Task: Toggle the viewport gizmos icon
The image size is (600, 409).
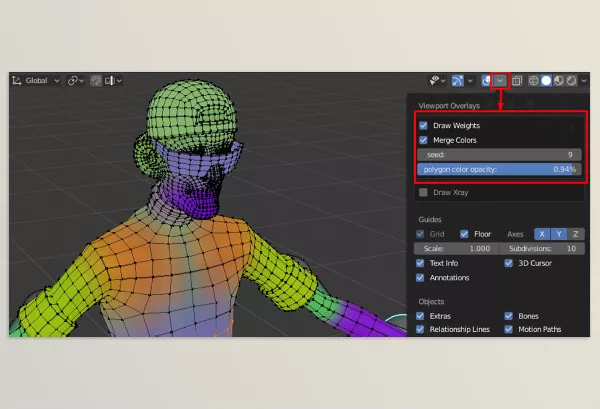Action: tap(458, 81)
